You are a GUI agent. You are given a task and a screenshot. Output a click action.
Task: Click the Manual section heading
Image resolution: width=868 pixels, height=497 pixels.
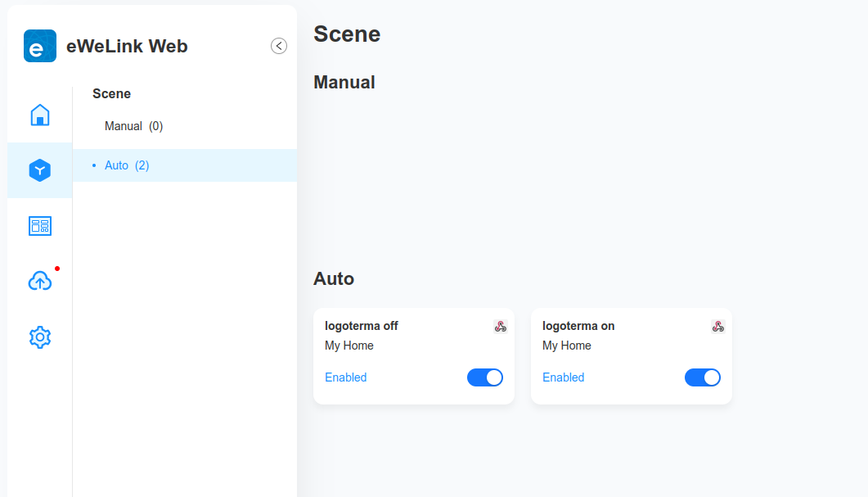[x=344, y=82]
